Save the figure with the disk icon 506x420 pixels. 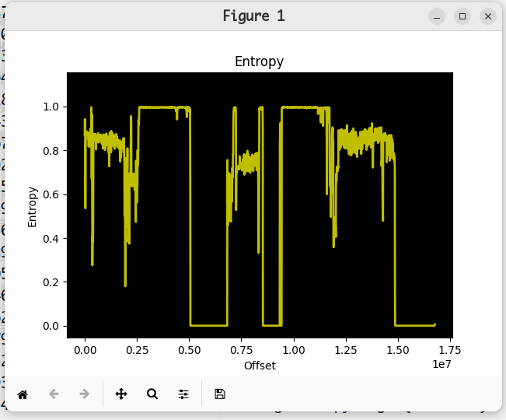220,394
